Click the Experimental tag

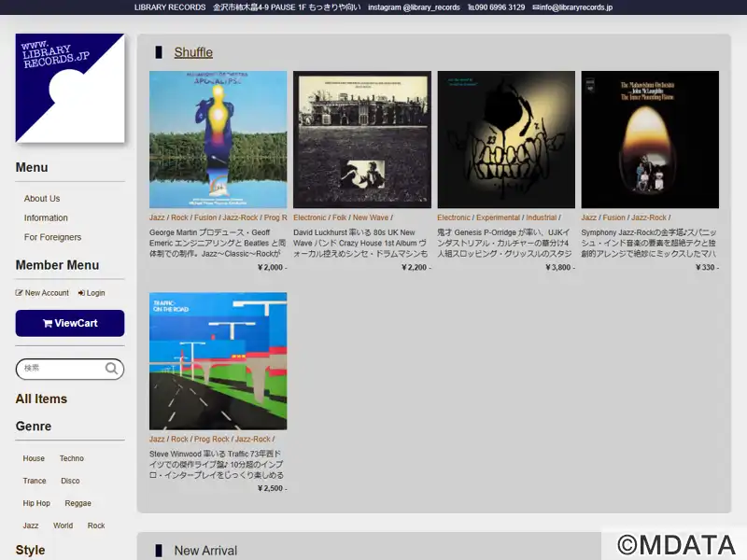[498, 217]
